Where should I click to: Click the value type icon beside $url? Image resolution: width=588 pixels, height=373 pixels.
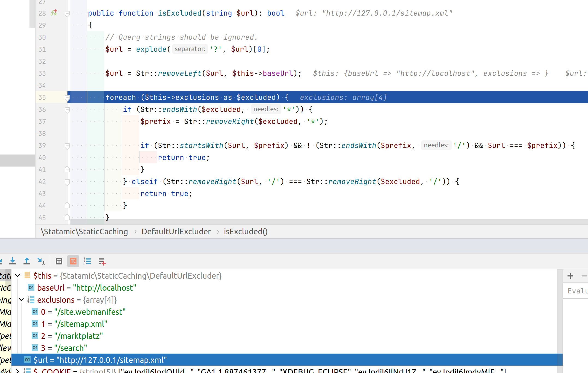(27, 360)
